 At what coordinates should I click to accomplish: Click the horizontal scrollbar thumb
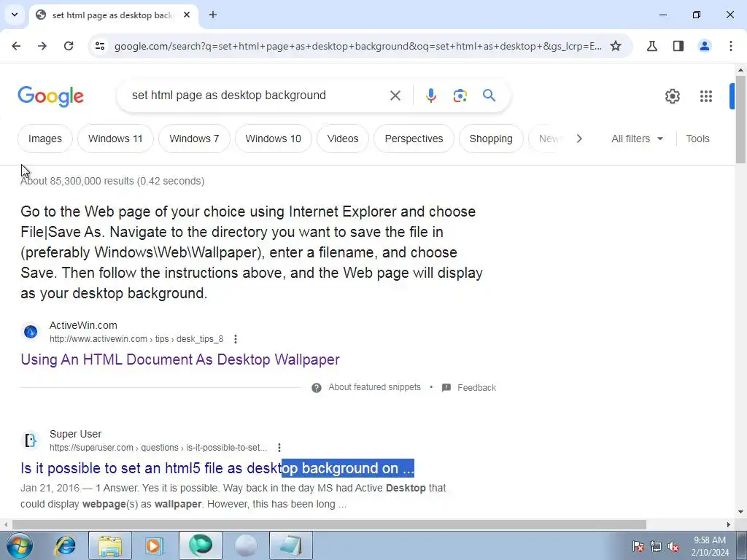coord(329,524)
